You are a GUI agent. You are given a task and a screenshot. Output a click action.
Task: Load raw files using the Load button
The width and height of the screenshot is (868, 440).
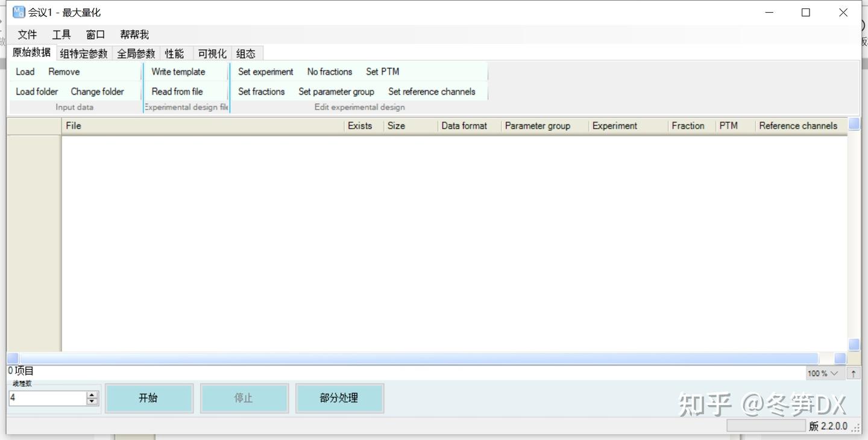(x=25, y=72)
